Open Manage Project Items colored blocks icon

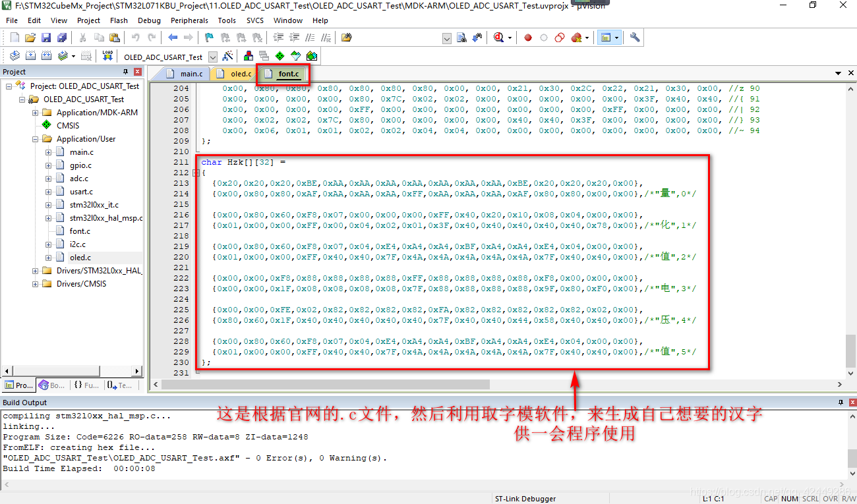249,56
